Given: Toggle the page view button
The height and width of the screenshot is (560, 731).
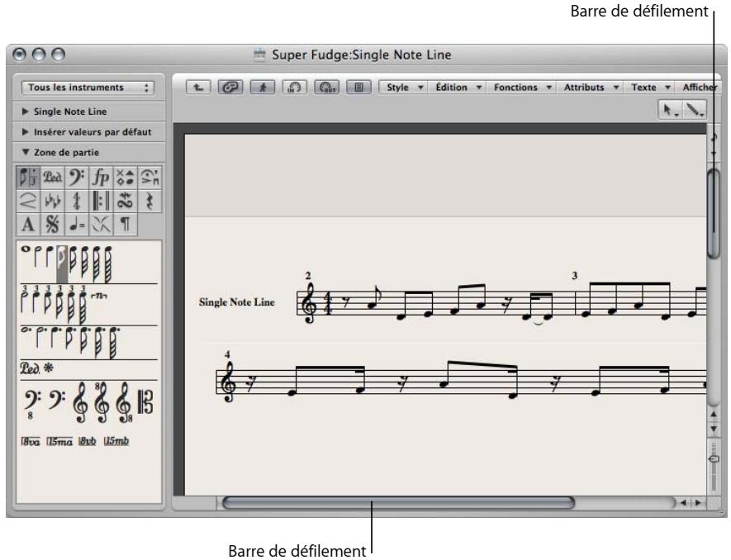Looking at the screenshot, I should pyautogui.click(x=359, y=88).
